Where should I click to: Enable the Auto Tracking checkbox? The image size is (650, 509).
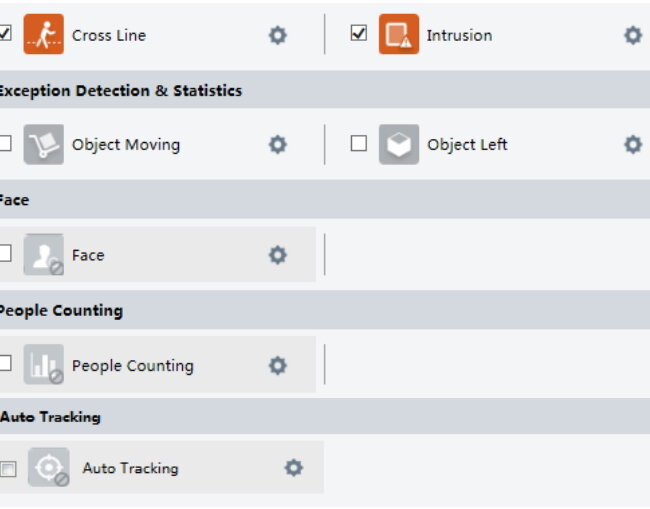pos(8,469)
